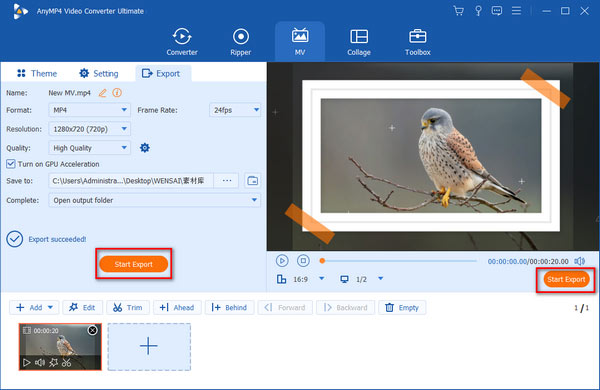Click the Backward button

click(346, 308)
